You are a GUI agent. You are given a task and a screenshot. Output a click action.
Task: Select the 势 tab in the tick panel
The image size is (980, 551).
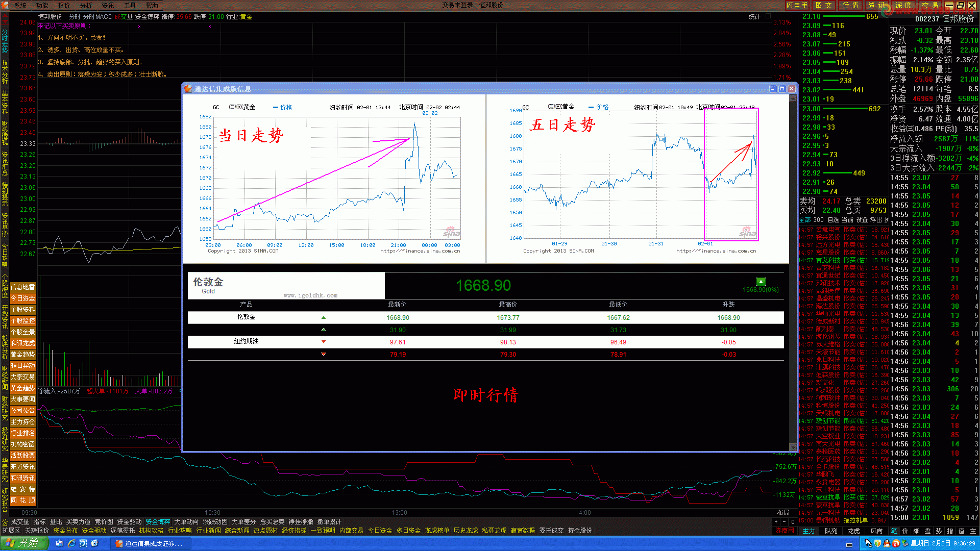coord(939,531)
